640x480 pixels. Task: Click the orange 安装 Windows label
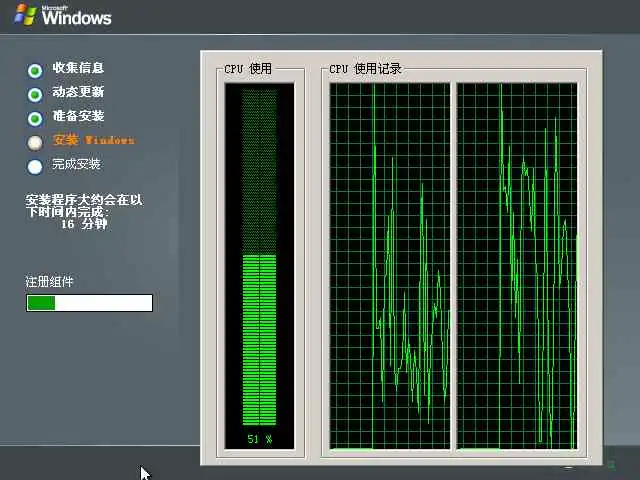pyautogui.click(x=93, y=140)
